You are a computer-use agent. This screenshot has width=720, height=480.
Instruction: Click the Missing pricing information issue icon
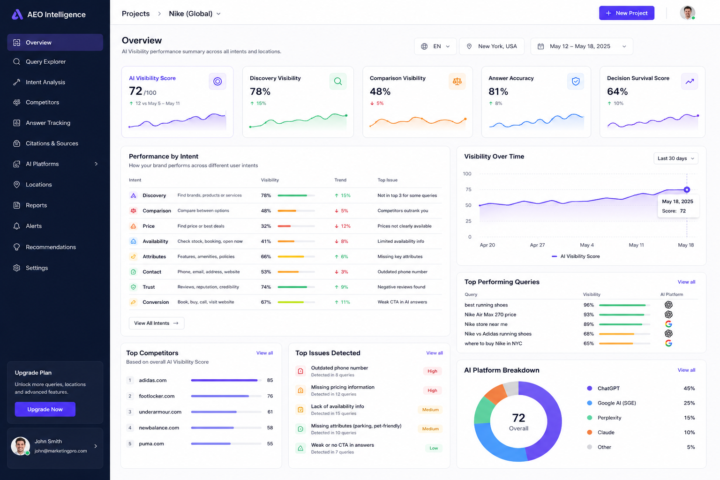(x=300, y=390)
